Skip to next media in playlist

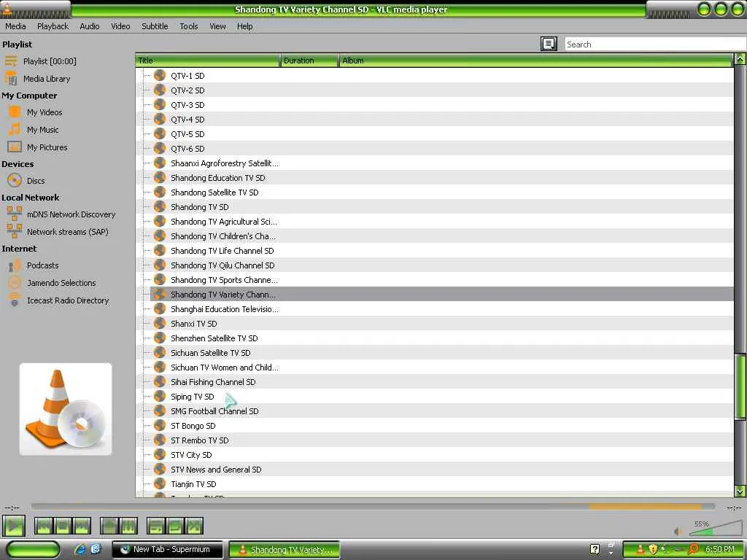click(82, 526)
